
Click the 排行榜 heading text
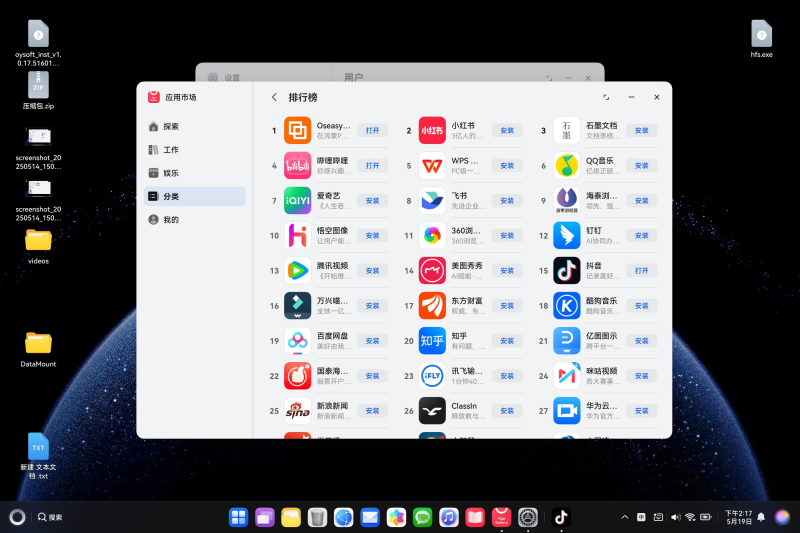tap(303, 97)
